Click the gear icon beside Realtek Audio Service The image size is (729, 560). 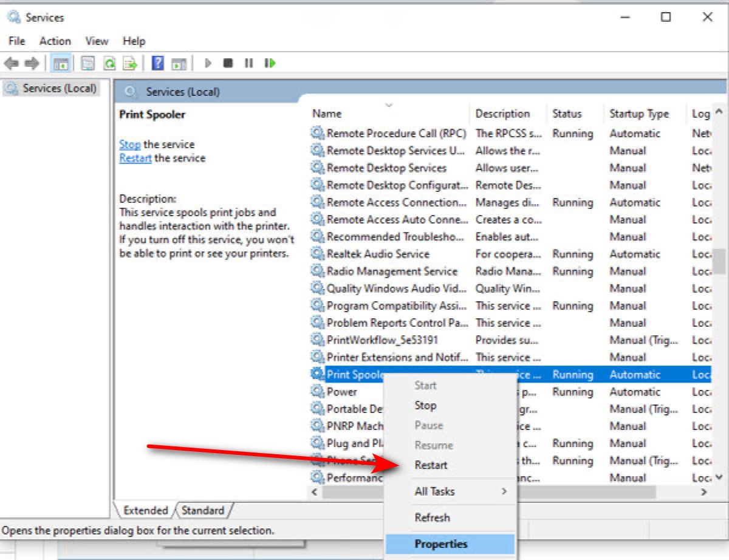click(x=317, y=254)
